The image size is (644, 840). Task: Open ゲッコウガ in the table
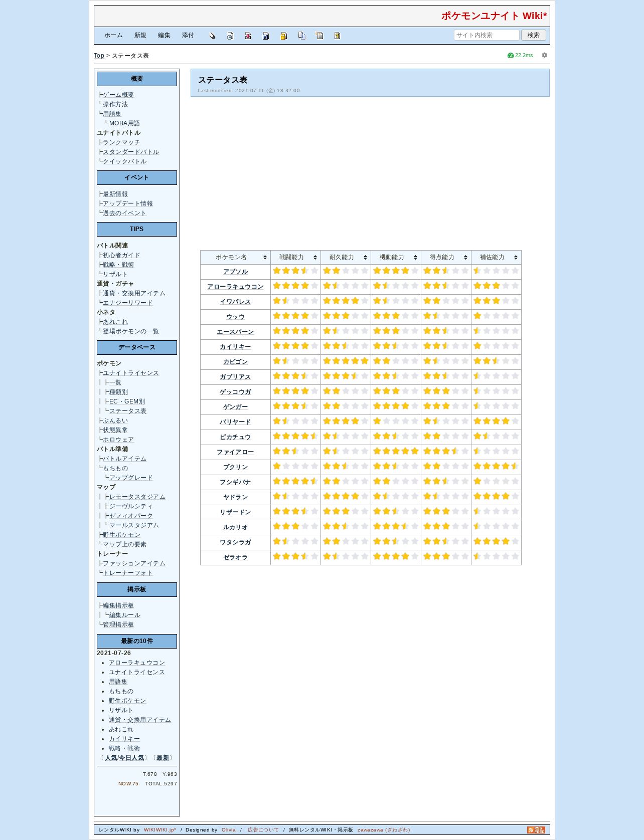coord(235,392)
